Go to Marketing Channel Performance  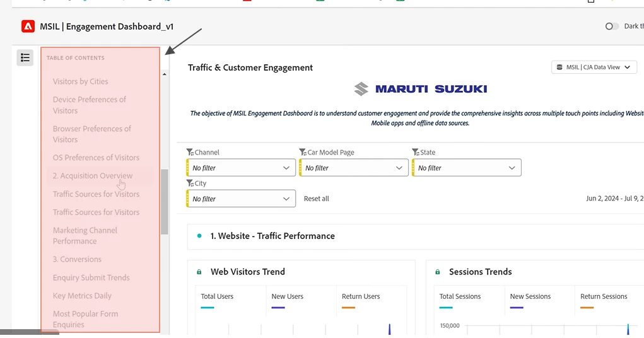pyautogui.click(x=85, y=236)
